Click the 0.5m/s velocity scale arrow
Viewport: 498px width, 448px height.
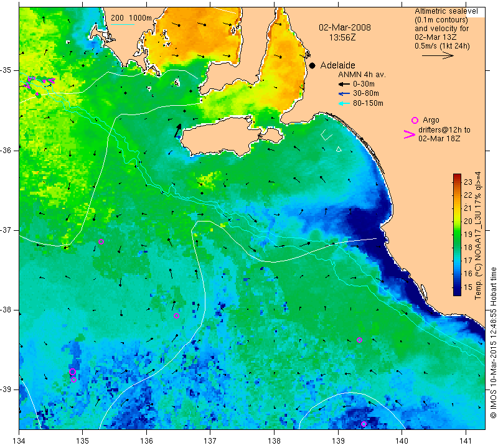coord(438,55)
